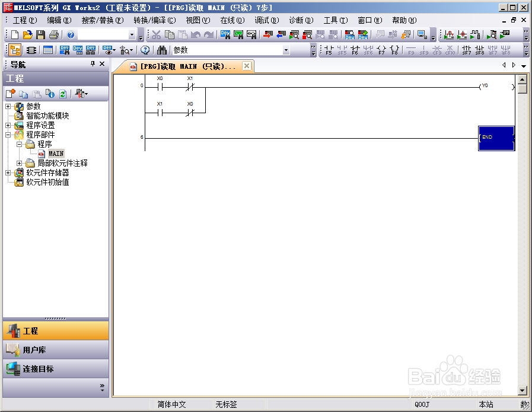Save the project with the floppy disk icon
Screen dimensions: 532x412
pyautogui.click(x=41, y=34)
